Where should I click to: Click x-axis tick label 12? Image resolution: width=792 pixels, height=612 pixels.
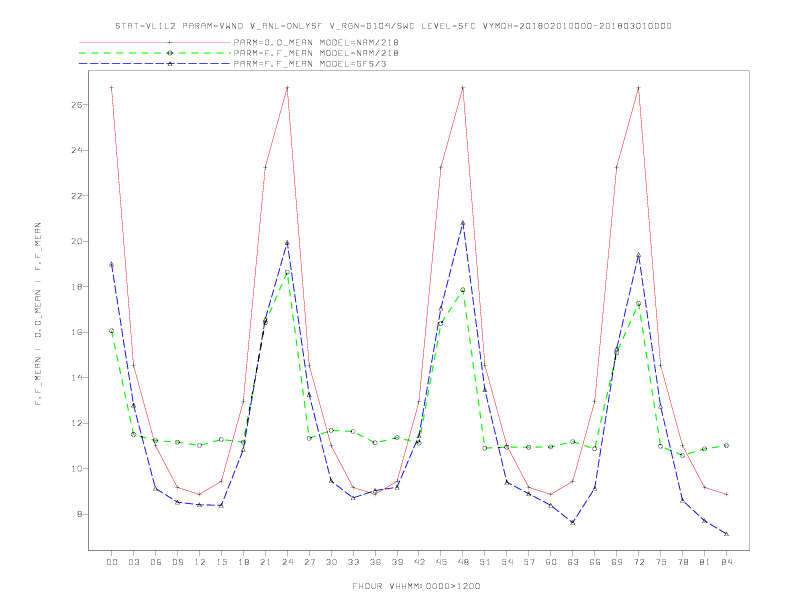(x=200, y=562)
